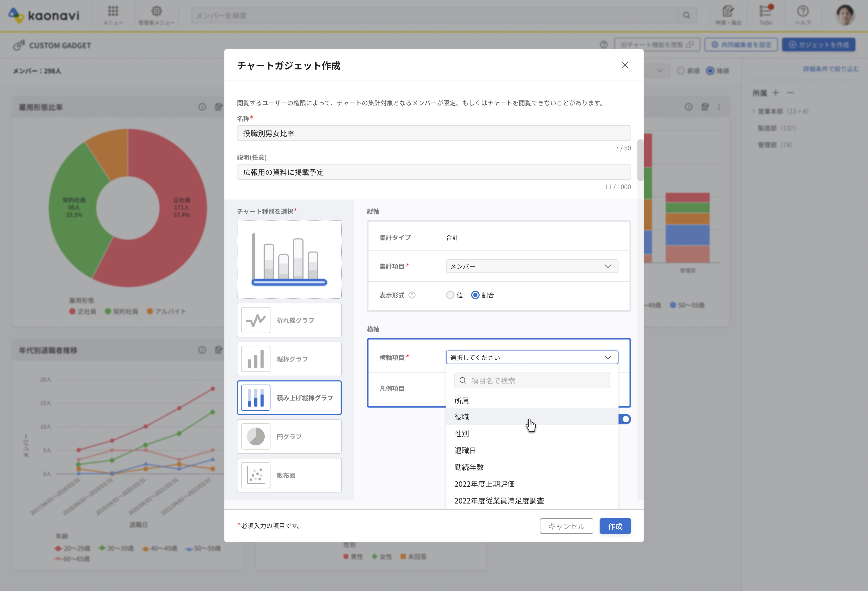Select the line graph (折れ線グラフ) chart icon
The width and height of the screenshot is (868, 591).
pos(256,320)
